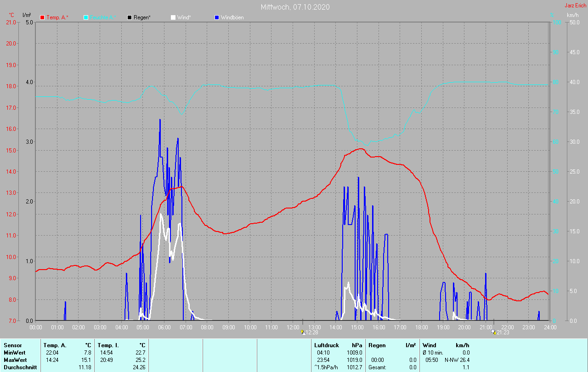Click the moon marker icon at 21:23
Screen dimensions: 588x372
[x=493, y=332]
